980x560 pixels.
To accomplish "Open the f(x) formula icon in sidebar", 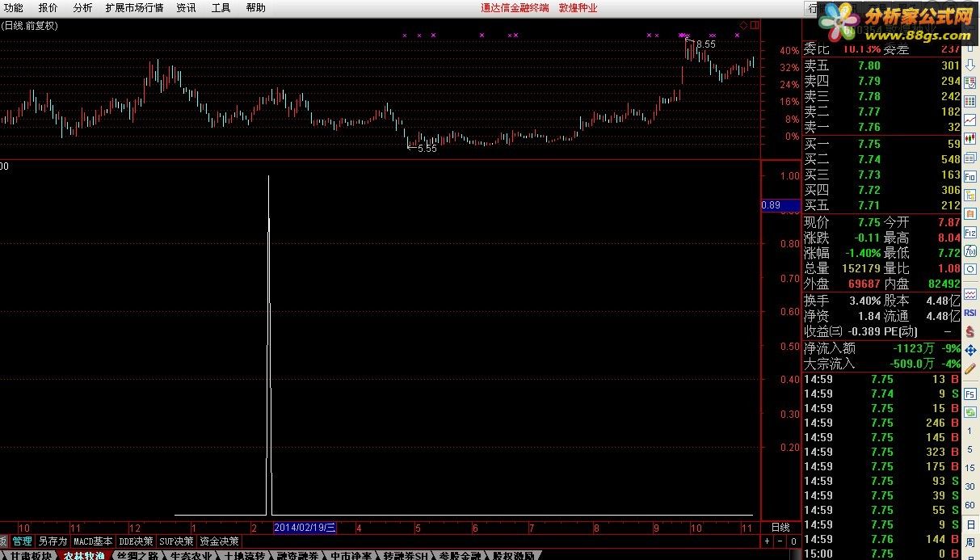I will point(969,251).
